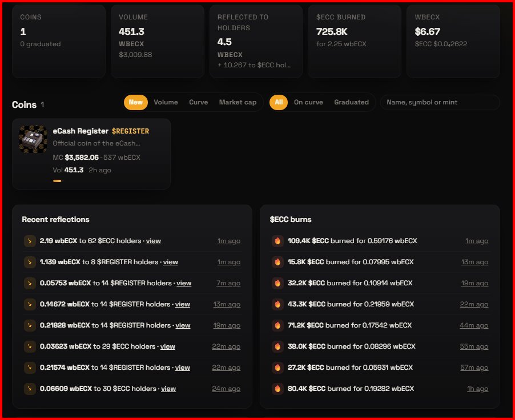Click the Volume stat card value 451.3
This screenshot has width=515, height=420.
[x=131, y=31]
